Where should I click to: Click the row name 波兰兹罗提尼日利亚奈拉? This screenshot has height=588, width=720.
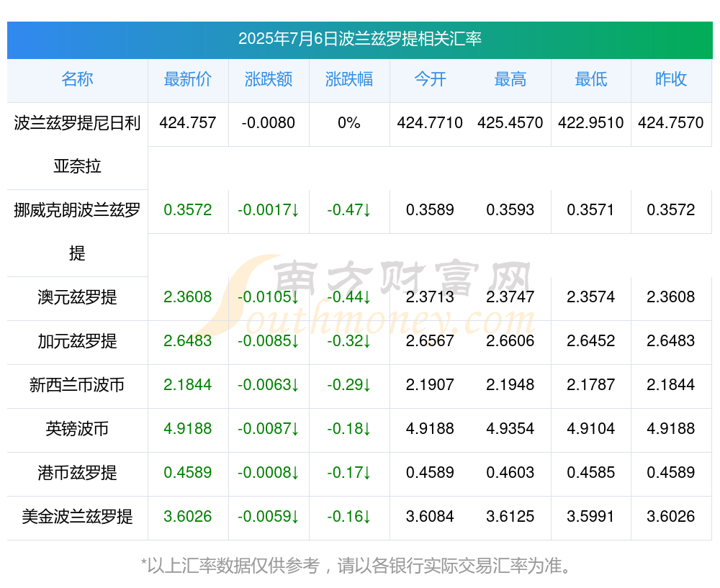pos(77,144)
